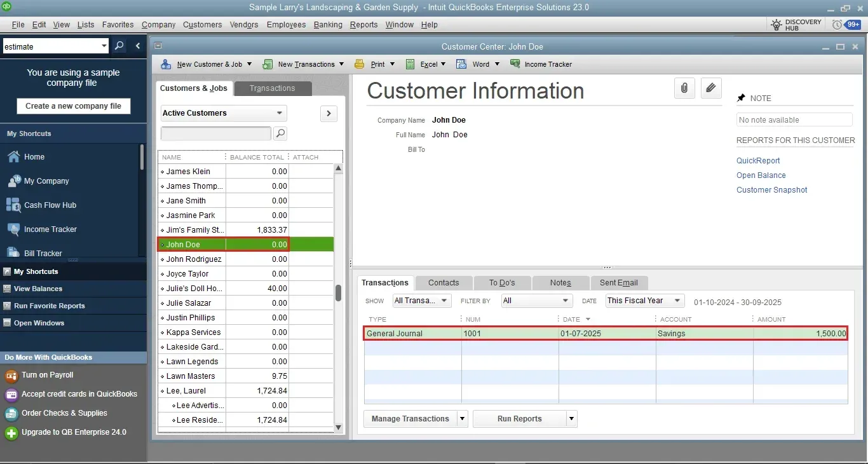This screenshot has width=868, height=464.
Task: Click customer list search magnifier button
Action: [280, 133]
